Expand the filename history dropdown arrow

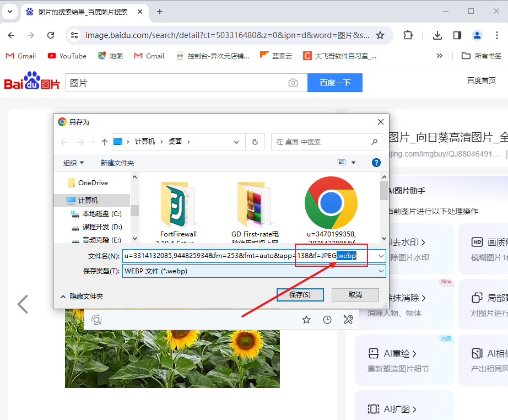pyautogui.click(x=381, y=256)
